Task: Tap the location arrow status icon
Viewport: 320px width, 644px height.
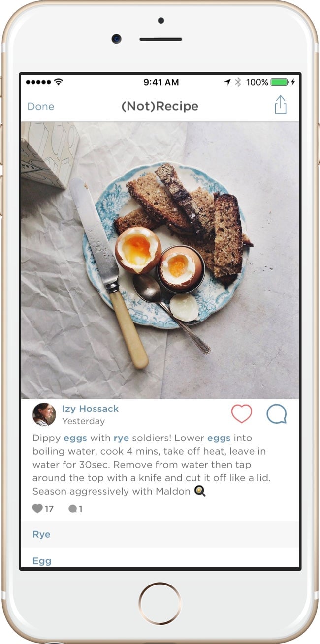Action: [x=227, y=82]
